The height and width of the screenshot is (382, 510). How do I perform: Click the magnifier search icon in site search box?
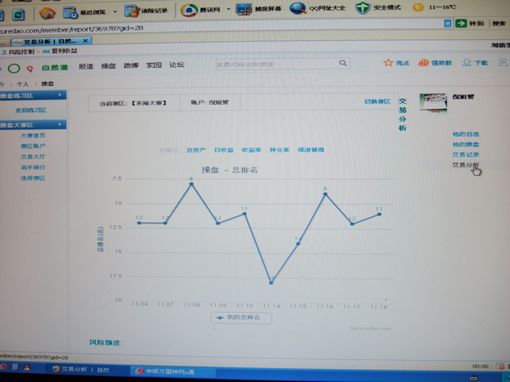tap(343, 63)
